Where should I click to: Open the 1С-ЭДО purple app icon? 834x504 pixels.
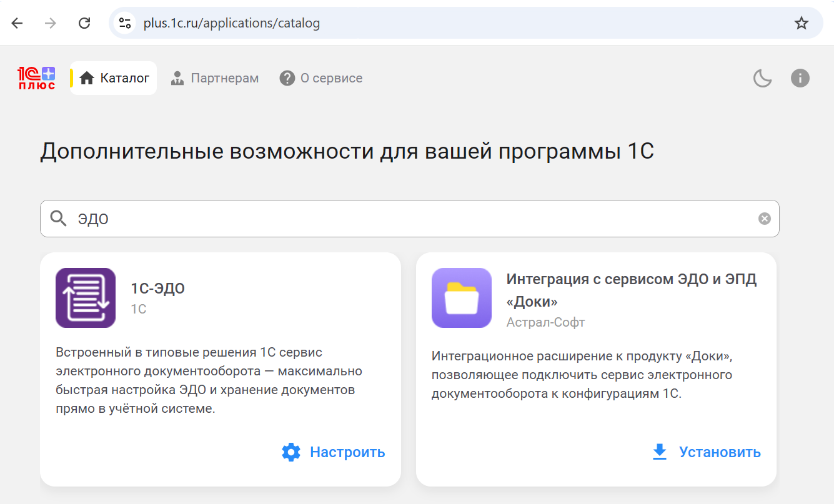point(86,298)
